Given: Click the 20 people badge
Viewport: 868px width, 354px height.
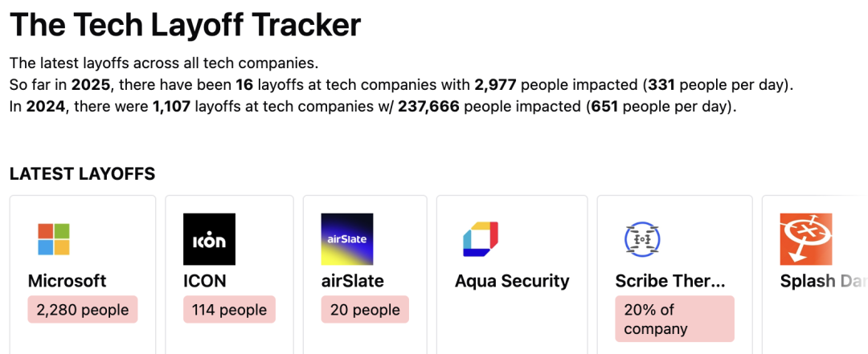Looking at the screenshot, I should point(365,310).
